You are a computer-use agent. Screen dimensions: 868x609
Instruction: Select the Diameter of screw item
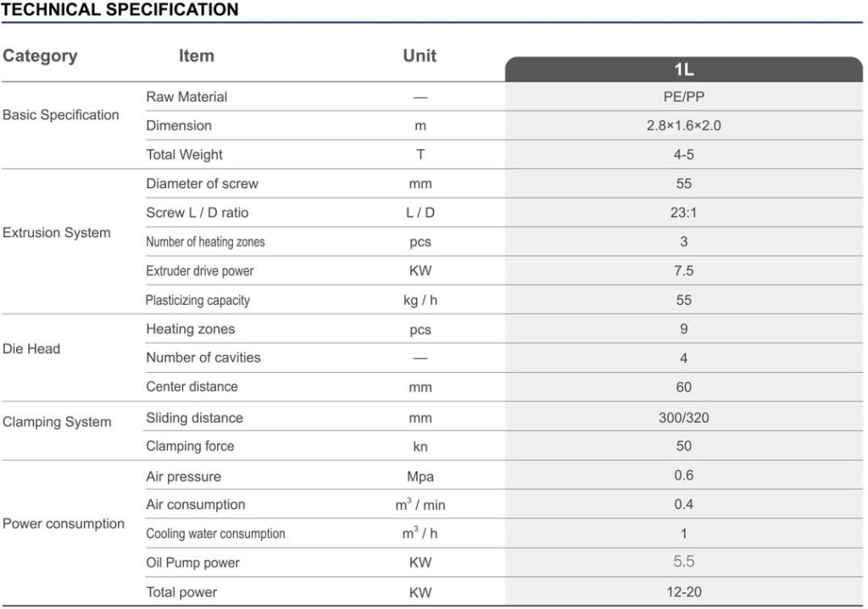(202, 183)
